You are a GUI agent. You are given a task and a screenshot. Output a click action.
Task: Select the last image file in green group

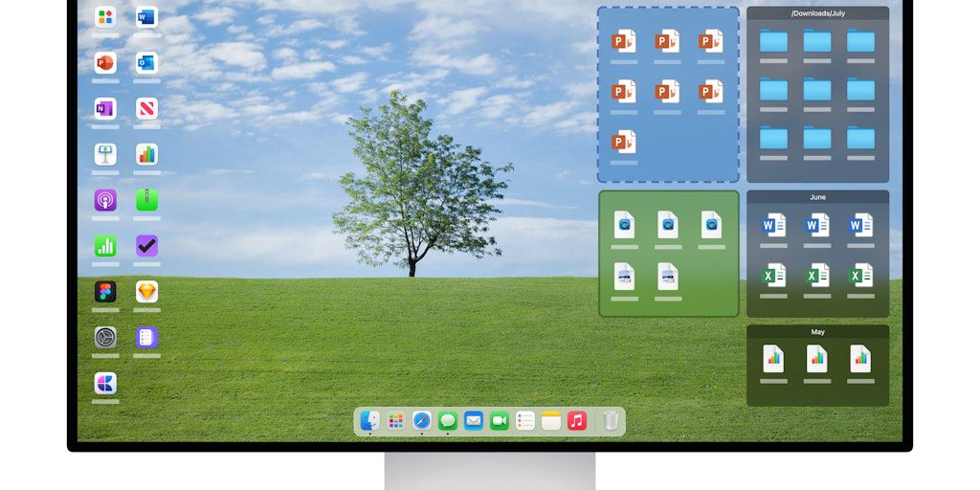(x=667, y=277)
